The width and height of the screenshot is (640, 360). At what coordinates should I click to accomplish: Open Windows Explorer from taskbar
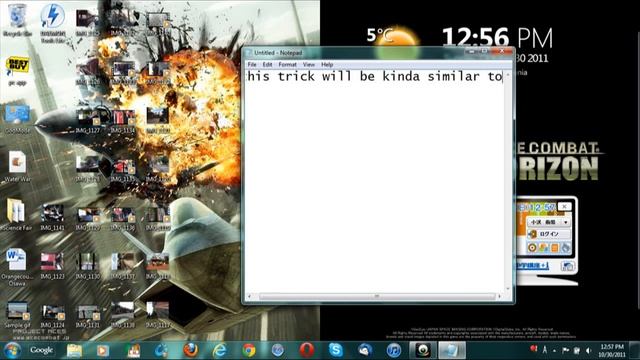tap(74, 351)
